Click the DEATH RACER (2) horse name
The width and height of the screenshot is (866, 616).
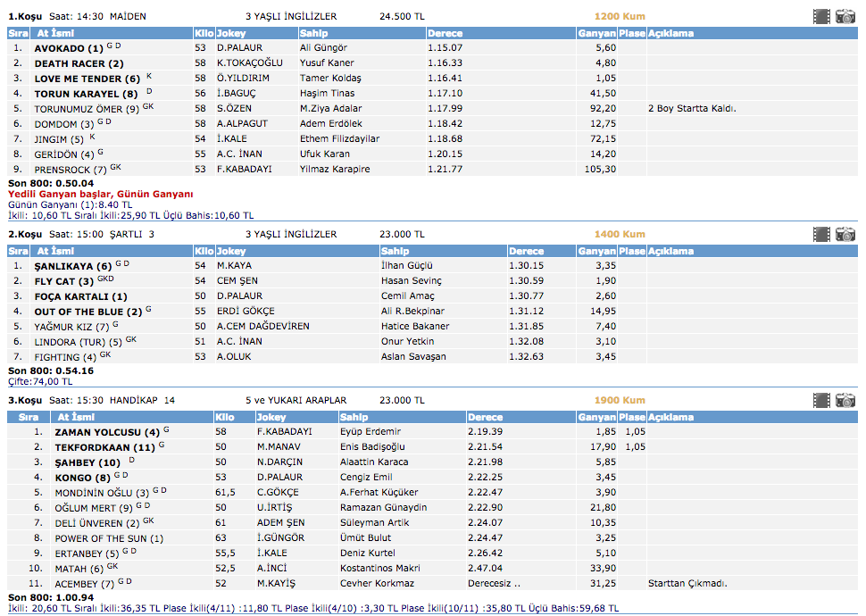click(79, 63)
